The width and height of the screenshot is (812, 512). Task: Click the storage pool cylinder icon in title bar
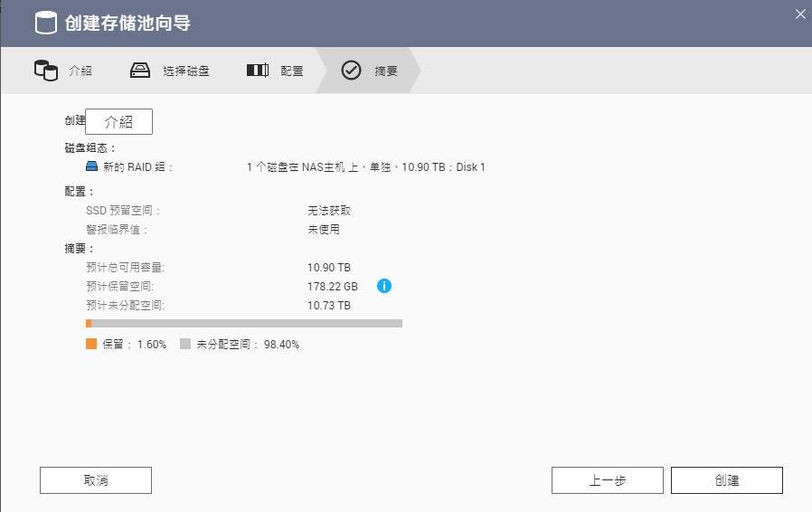(x=45, y=23)
